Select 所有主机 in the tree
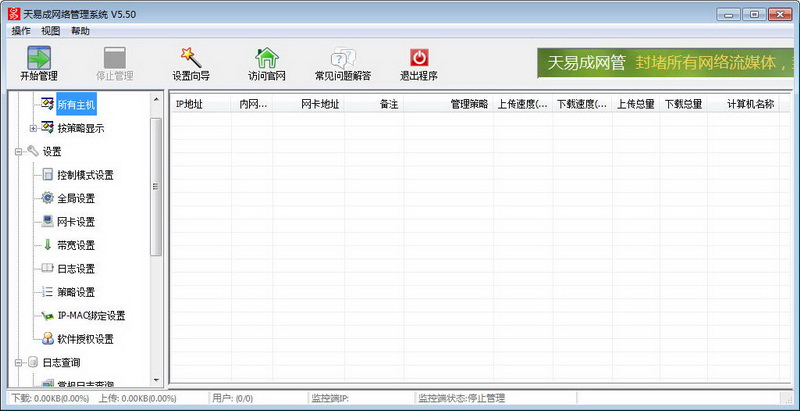This screenshot has height=411, width=800. 76,105
